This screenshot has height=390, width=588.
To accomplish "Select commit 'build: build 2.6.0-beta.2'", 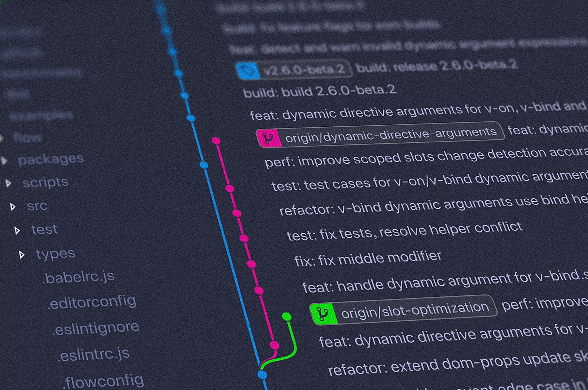I will click(x=320, y=91).
